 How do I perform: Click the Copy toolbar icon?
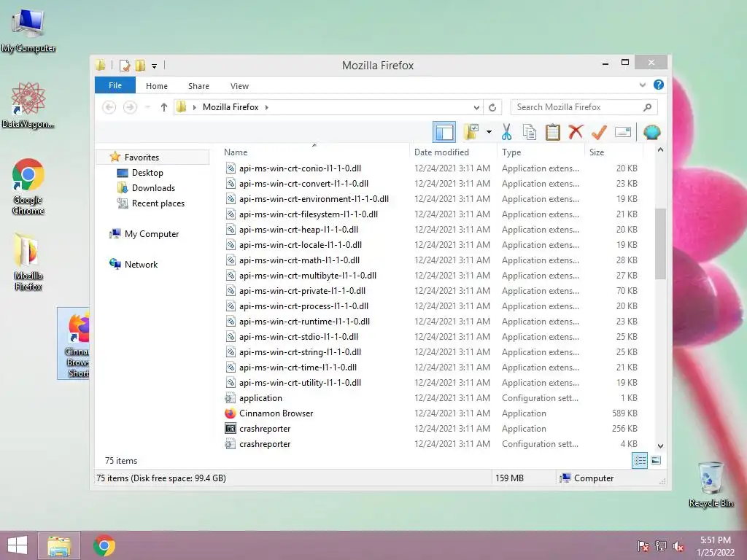point(530,132)
